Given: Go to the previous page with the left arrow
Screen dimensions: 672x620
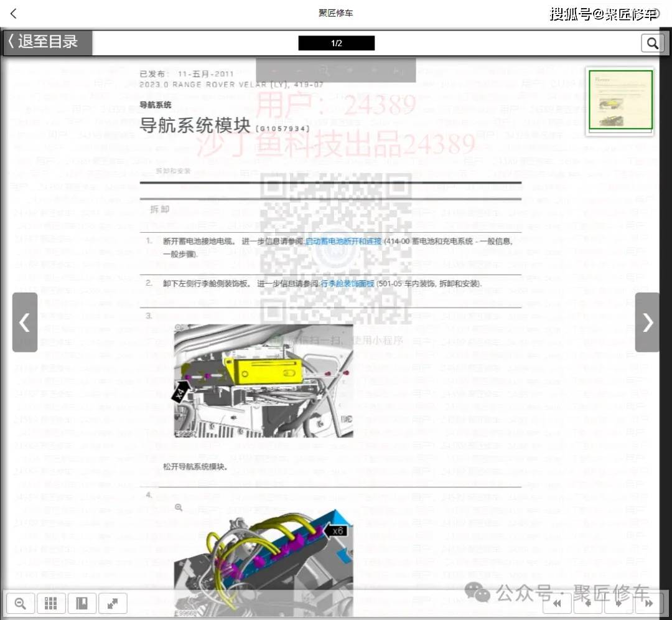Looking at the screenshot, I should click(25, 322).
